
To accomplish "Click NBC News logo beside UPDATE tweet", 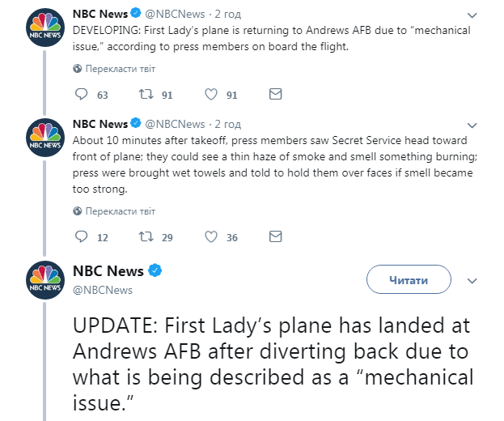I will [x=45, y=281].
